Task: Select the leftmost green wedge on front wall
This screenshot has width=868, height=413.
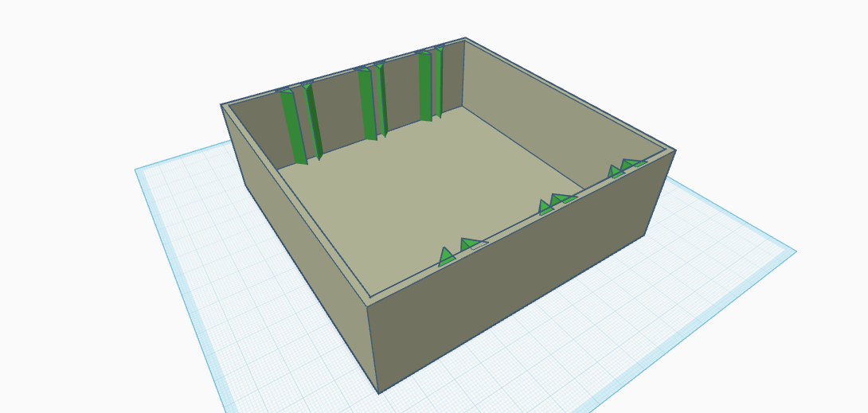Action: tap(446, 257)
